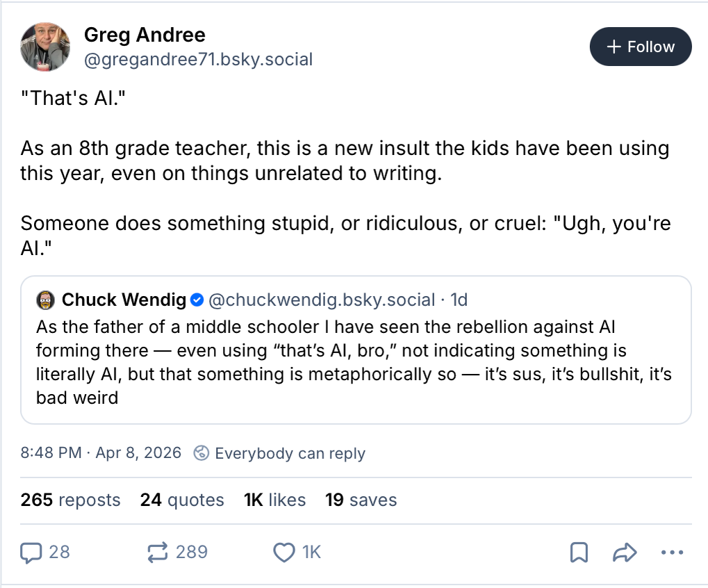
Task: View the 265 reposts list
Action: [x=70, y=500]
